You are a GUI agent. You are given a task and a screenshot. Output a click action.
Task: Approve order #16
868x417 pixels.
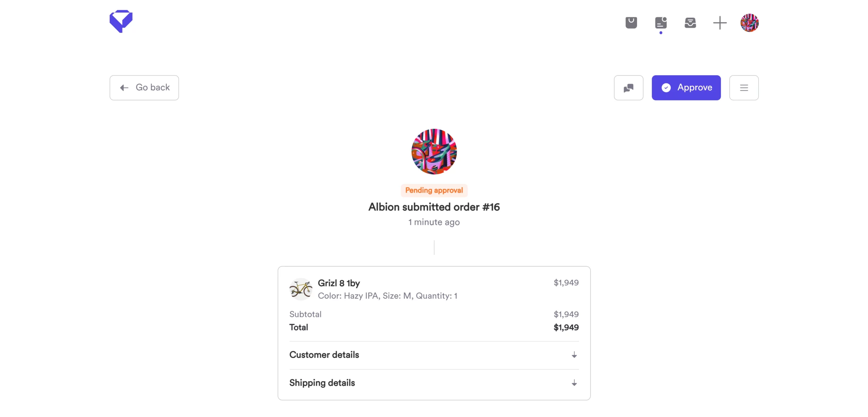[686, 88]
